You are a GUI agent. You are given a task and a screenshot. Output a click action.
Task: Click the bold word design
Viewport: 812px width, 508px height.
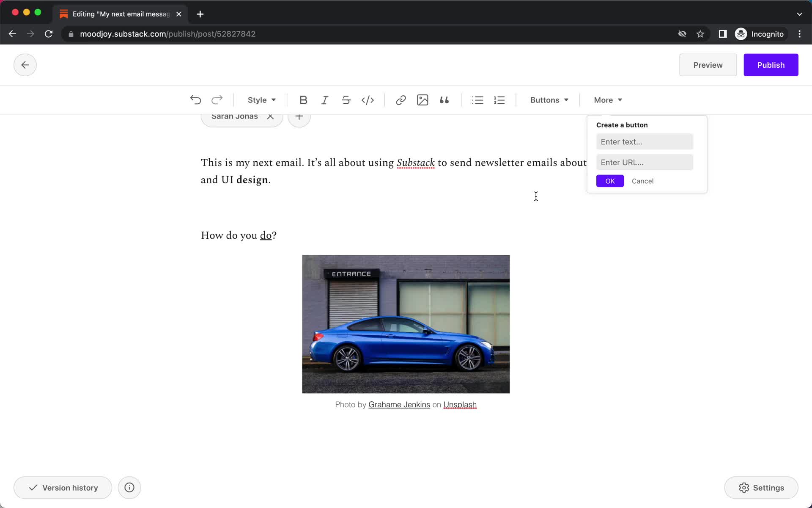click(x=252, y=180)
